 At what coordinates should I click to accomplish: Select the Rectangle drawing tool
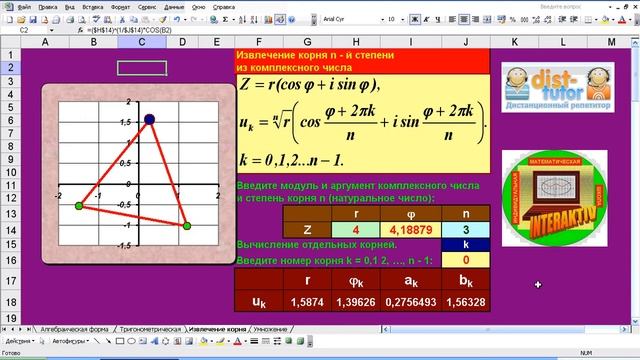[x=120, y=341]
